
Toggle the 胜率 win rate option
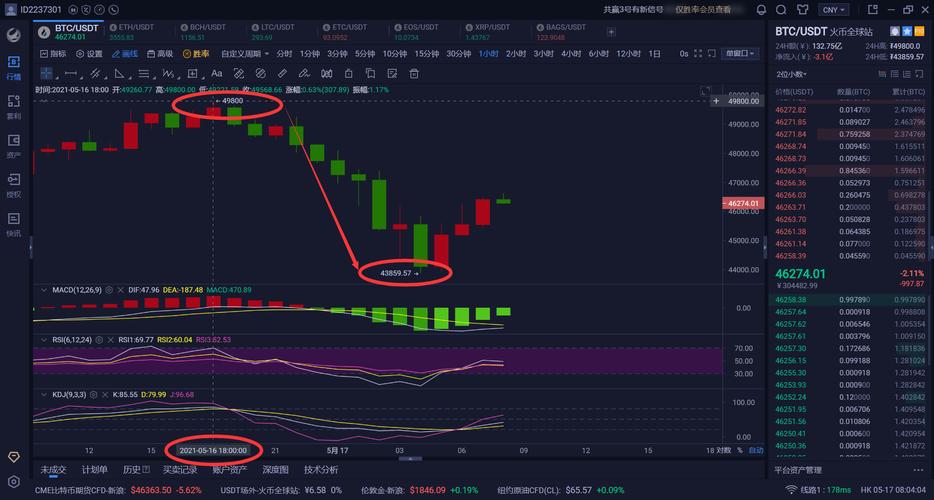point(196,54)
